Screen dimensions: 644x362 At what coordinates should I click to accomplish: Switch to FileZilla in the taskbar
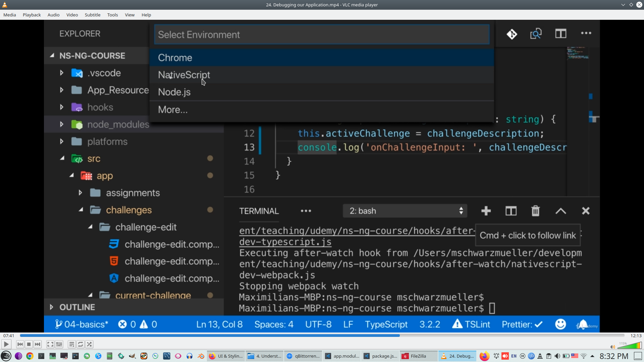click(418, 356)
